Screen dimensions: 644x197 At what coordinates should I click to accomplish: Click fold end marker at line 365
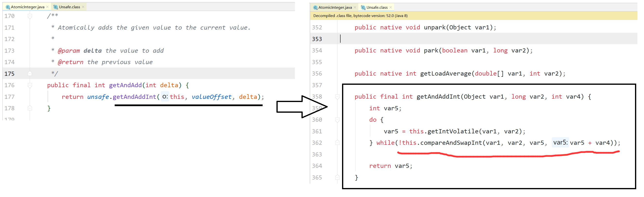(337, 178)
